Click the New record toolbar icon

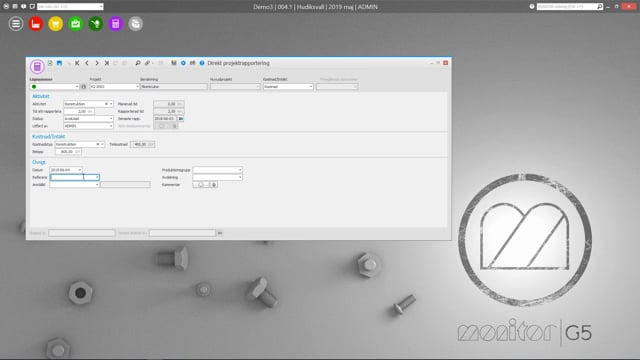[x=50, y=63]
